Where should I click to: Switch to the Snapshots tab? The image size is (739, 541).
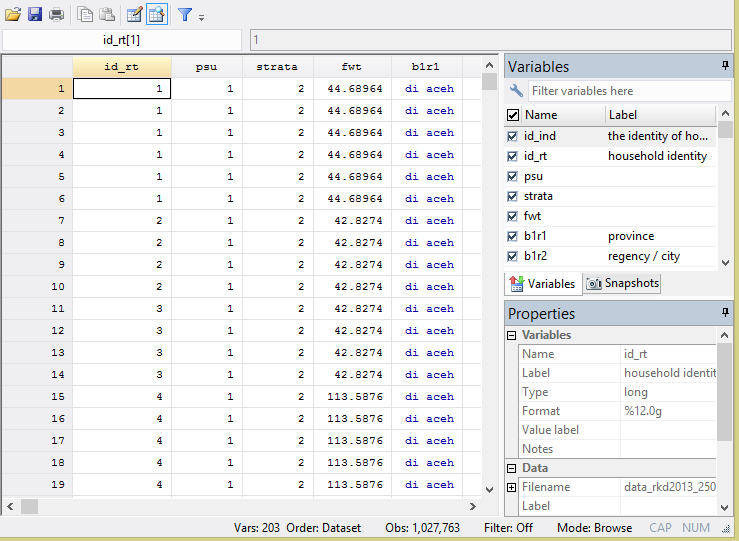point(622,283)
